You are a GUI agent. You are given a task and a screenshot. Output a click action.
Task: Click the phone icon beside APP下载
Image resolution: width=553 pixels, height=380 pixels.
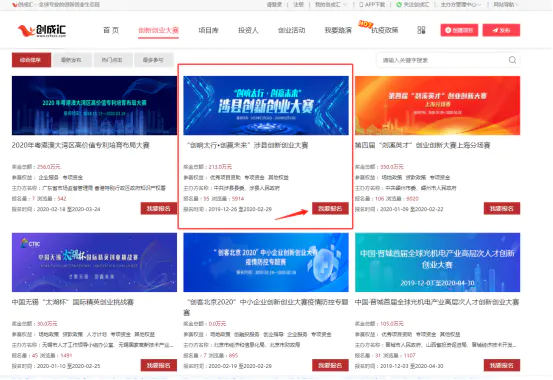pyautogui.click(x=361, y=5)
